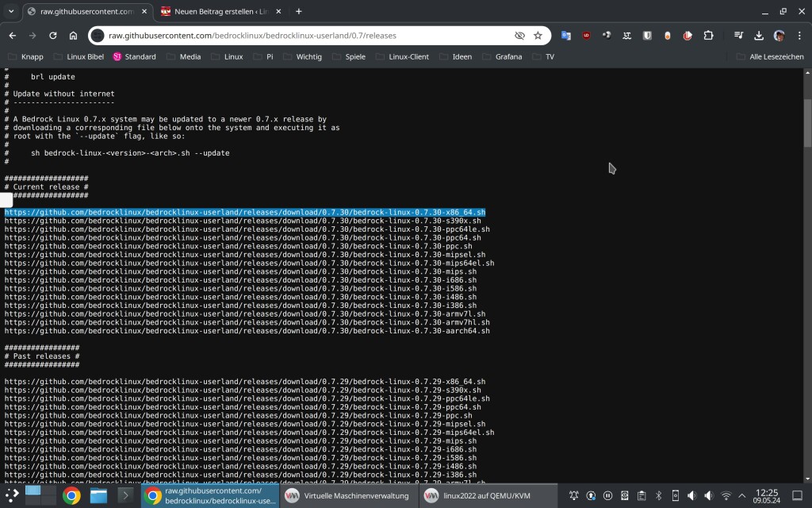
Task: Click the 0.7.29 mips64el.sh URL line
Action: (249, 433)
